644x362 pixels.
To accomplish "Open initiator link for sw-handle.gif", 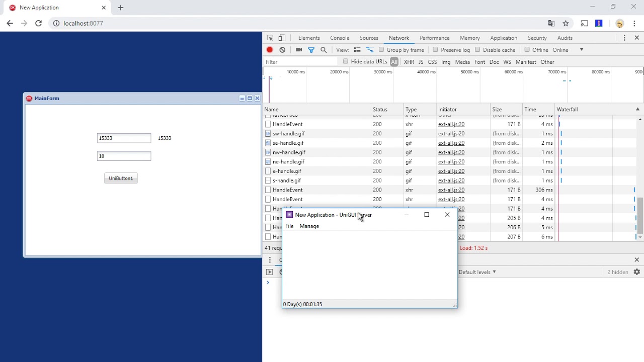I will (451, 134).
